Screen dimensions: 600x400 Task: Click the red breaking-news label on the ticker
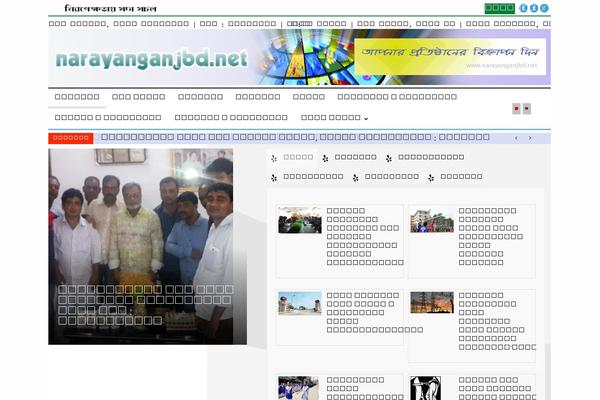coord(71,138)
